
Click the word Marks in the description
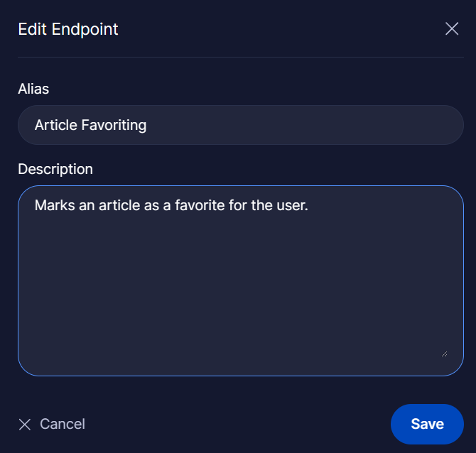coord(55,206)
